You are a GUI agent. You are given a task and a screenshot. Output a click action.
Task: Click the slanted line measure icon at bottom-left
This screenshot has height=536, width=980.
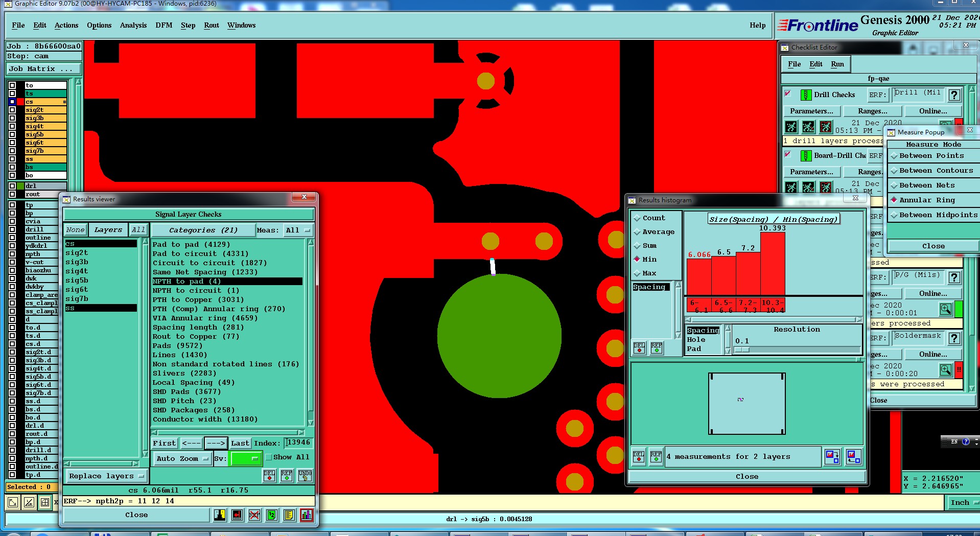pos(29,502)
